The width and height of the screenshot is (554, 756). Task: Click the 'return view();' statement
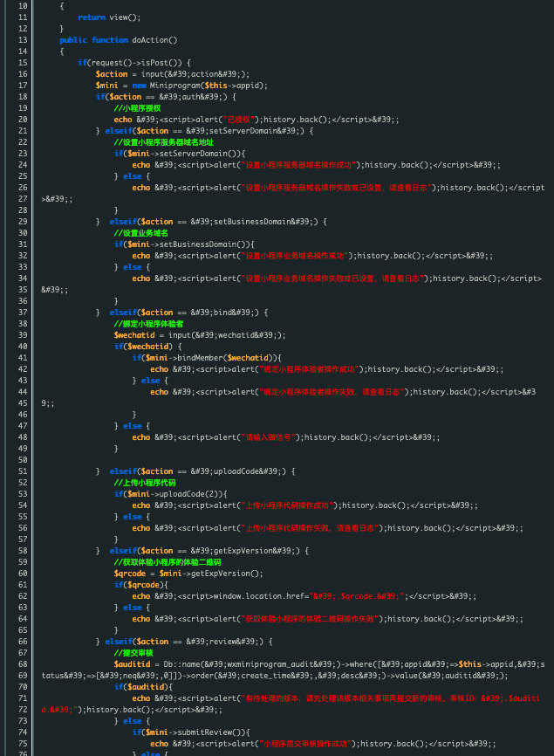pyautogui.click(x=109, y=17)
